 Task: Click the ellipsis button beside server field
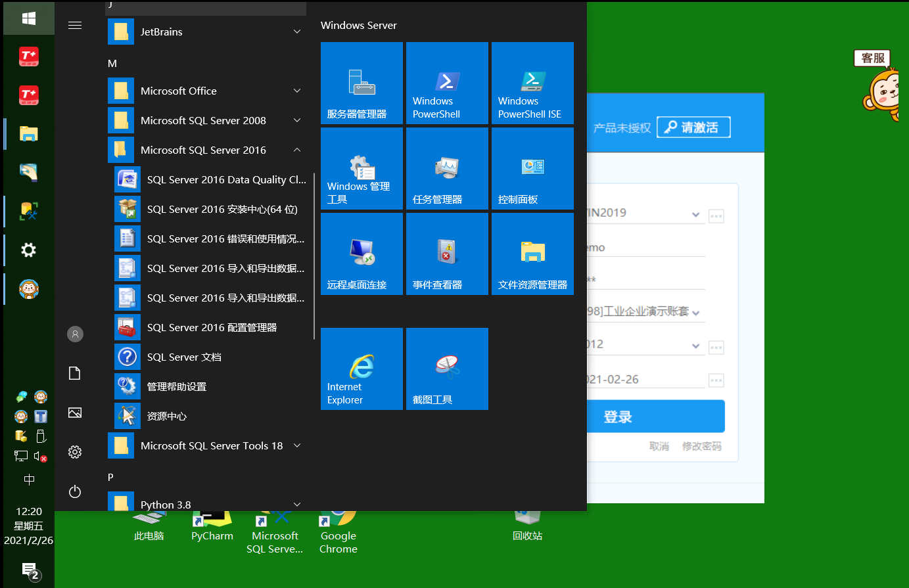716,215
